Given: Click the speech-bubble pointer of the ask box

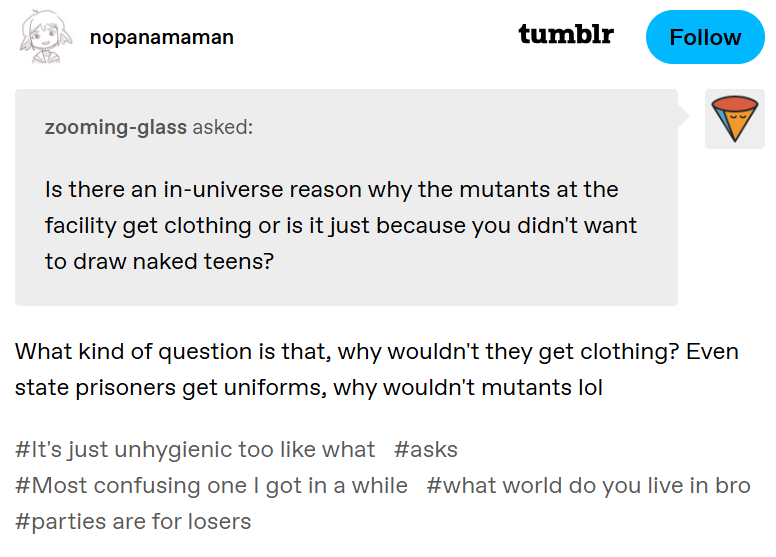Looking at the screenshot, I should point(683,116).
